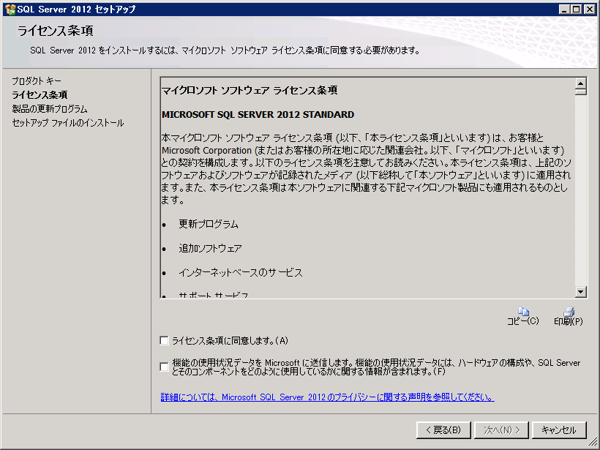This screenshot has height=450, width=600.
Task: Close the SQL Server 2012 setup window
Action: [590, 10]
